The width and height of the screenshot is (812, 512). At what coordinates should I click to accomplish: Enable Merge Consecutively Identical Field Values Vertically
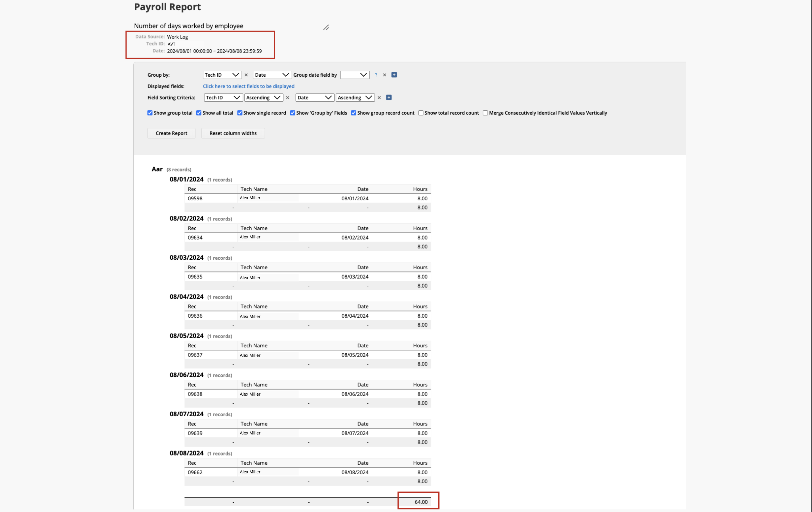tap(485, 113)
